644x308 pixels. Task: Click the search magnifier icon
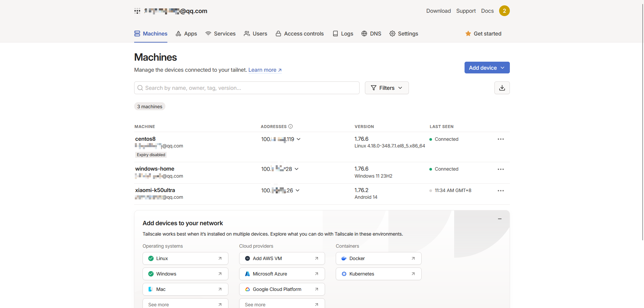tap(140, 88)
